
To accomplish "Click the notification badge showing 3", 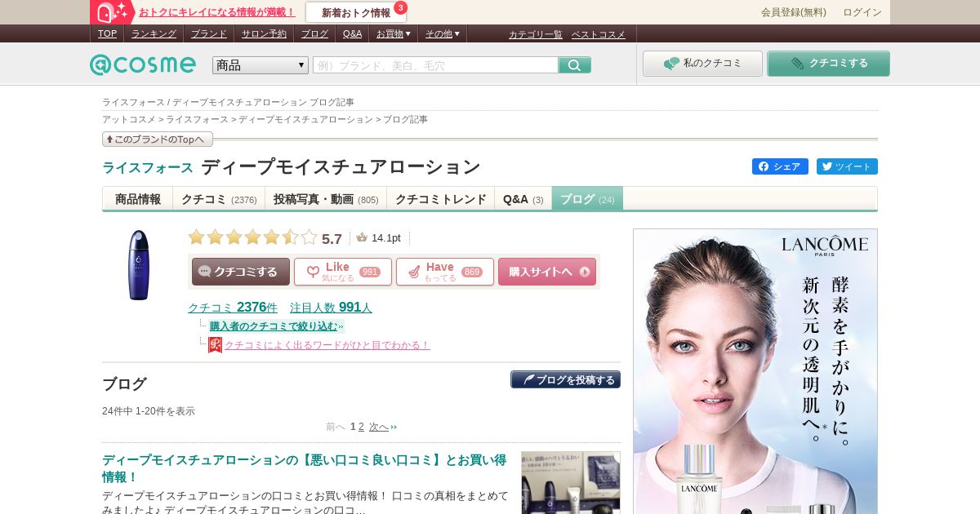I will [x=400, y=7].
